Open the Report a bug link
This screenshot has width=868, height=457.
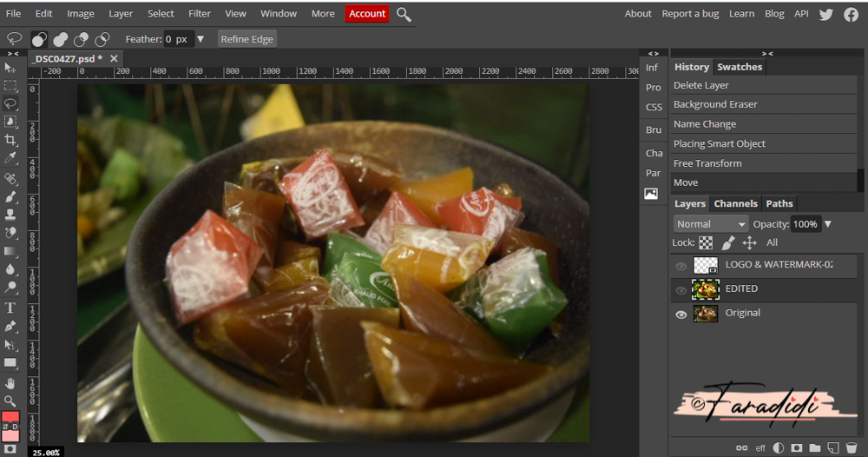point(690,14)
